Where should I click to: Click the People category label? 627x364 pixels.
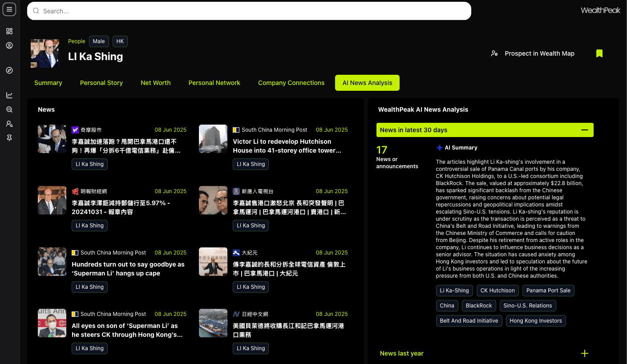[x=77, y=41]
